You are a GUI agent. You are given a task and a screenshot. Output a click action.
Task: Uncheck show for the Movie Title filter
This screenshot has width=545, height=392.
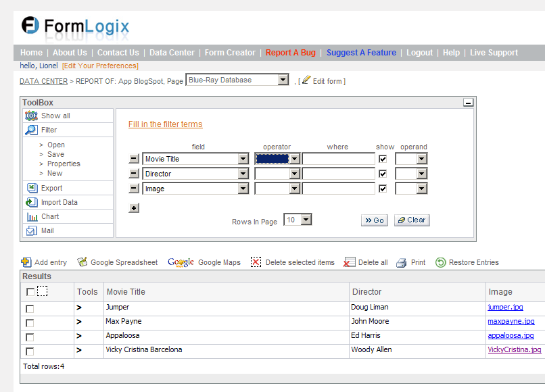[383, 159]
